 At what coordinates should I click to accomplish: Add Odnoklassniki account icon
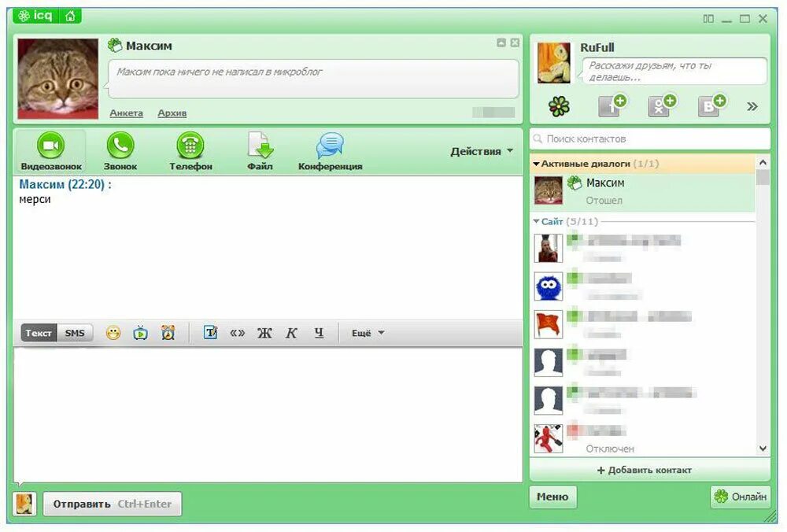click(662, 105)
